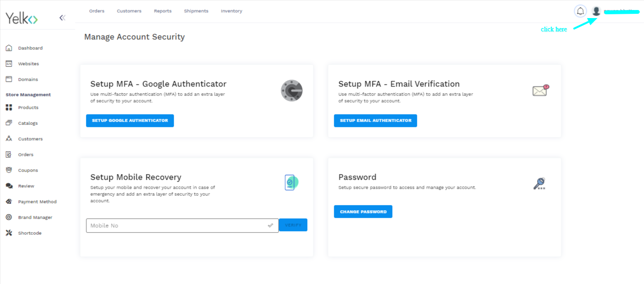Image resolution: width=644 pixels, height=284 pixels.
Task: Click the mobile recovery phone icon
Action: [291, 183]
